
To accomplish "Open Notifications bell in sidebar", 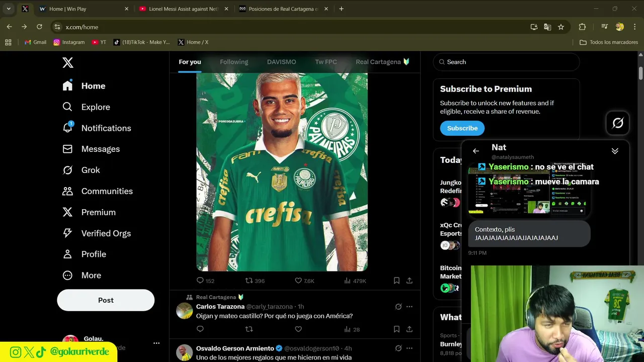I will point(97,128).
